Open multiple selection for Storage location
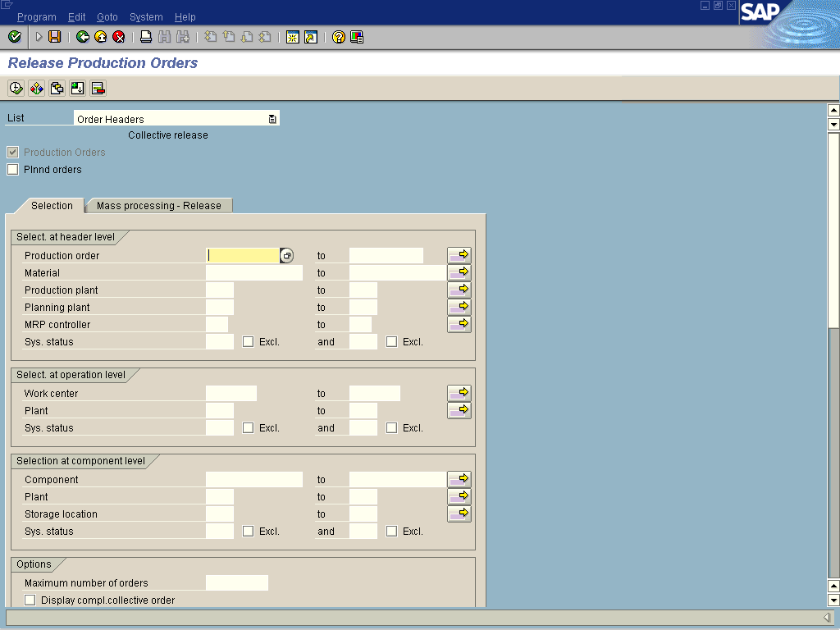The width and height of the screenshot is (840, 630). [x=459, y=514]
